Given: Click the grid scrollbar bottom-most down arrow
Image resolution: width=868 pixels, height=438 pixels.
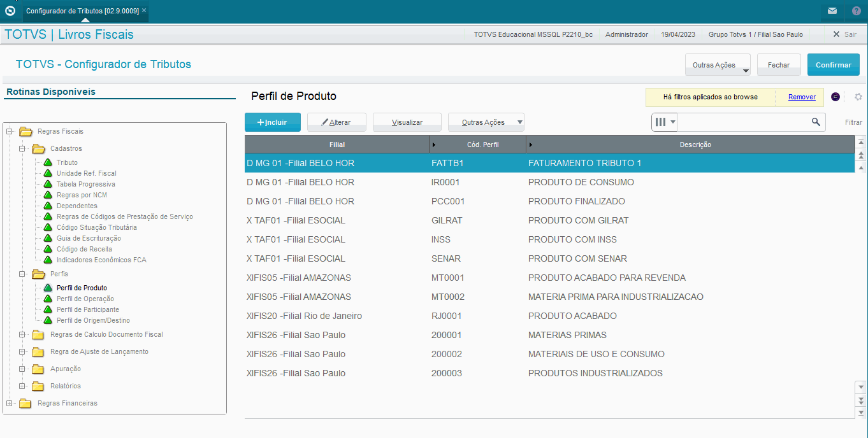Looking at the screenshot, I should pyautogui.click(x=861, y=413).
